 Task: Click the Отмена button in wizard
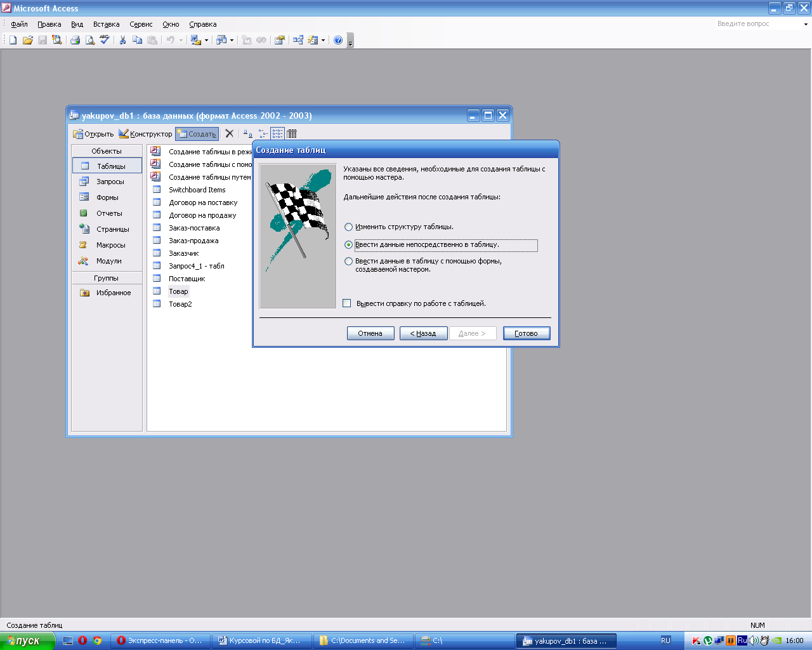[x=370, y=333]
